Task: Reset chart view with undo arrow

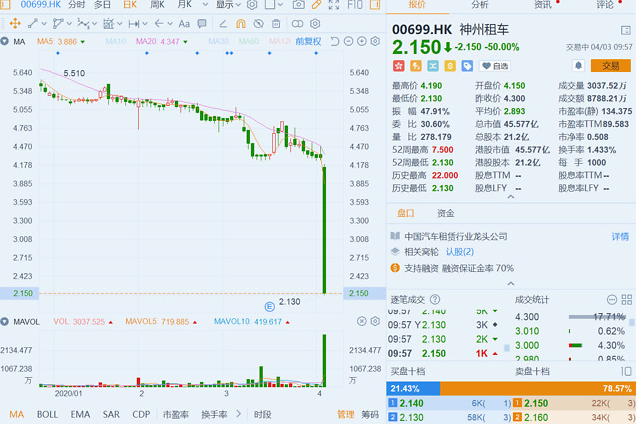Action: pyautogui.click(x=335, y=41)
